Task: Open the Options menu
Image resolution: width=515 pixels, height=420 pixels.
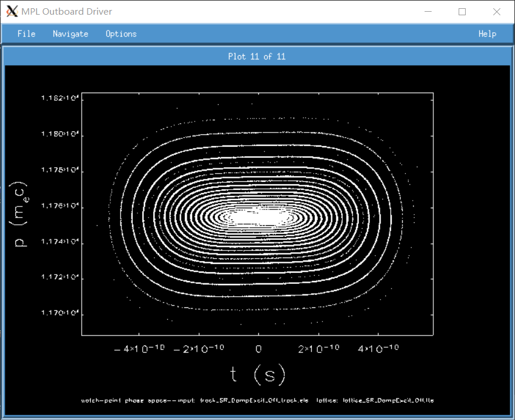Action: coord(121,34)
